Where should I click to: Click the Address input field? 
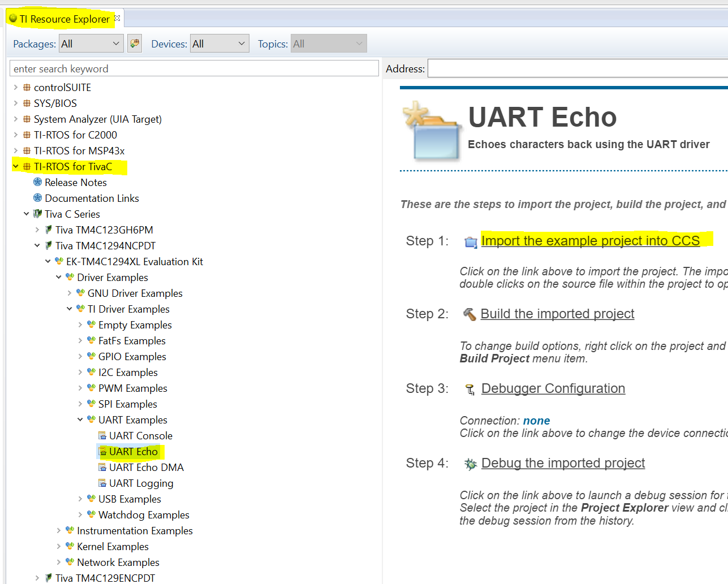pos(578,68)
